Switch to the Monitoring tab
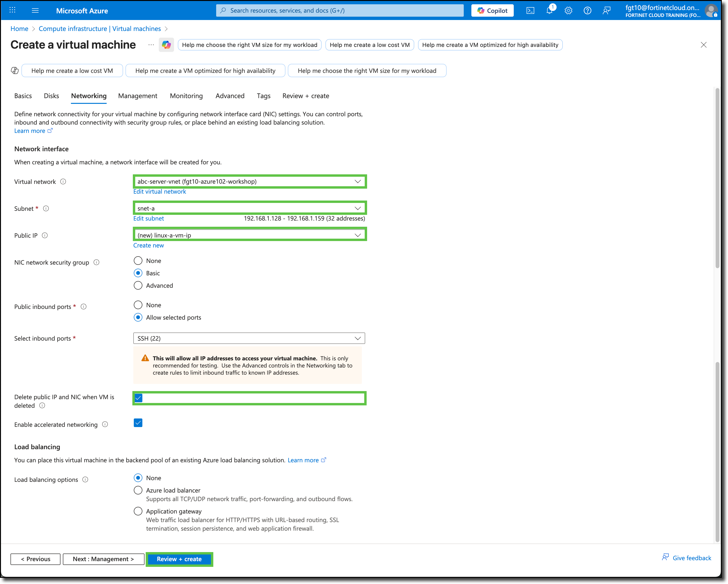The image size is (728, 584). pyautogui.click(x=186, y=96)
